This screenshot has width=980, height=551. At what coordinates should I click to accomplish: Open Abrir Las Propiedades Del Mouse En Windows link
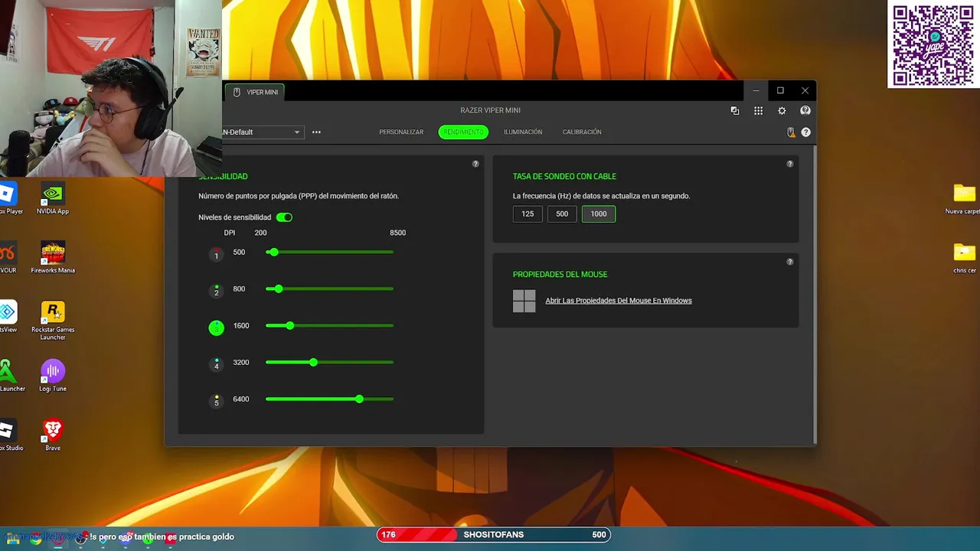tap(619, 301)
